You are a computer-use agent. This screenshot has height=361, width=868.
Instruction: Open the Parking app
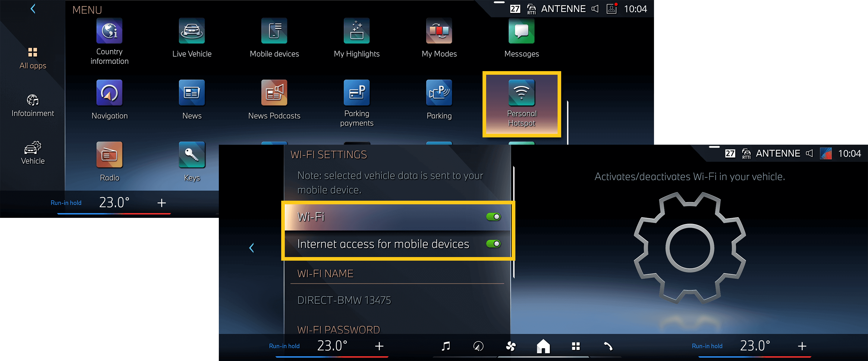[x=439, y=100]
